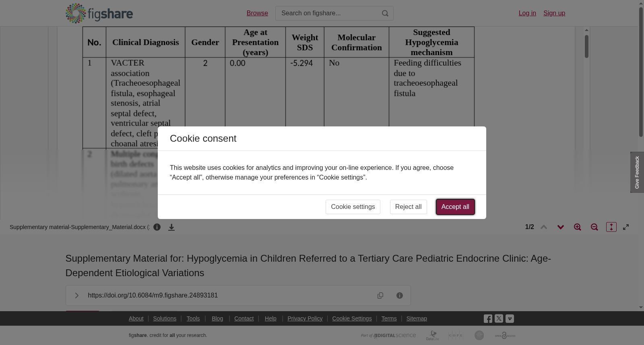Viewport: 644px width, 345px height.
Task: Accept all cookies
Action: pos(455,207)
